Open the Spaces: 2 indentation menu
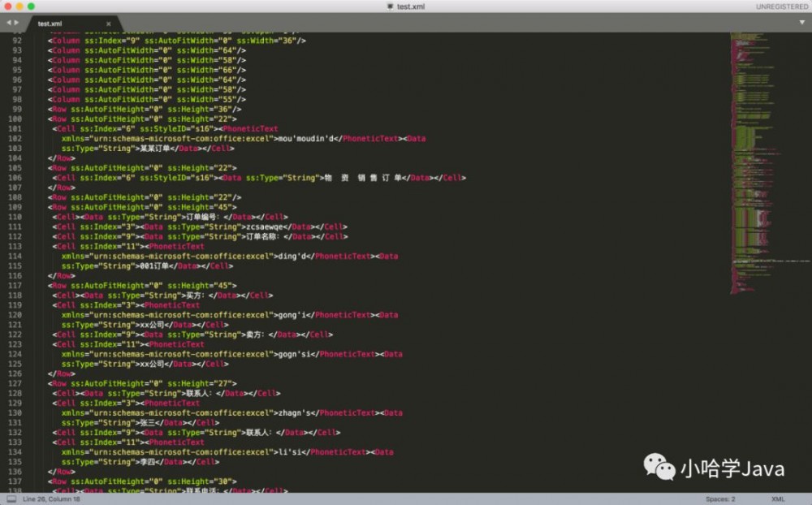Image resolution: width=812 pixels, height=505 pixels. click(720, 499)
